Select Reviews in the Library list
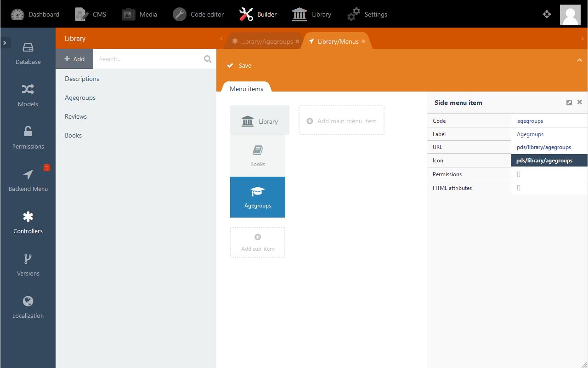Screen dimensions: 588x368 (x=76, y=116)
